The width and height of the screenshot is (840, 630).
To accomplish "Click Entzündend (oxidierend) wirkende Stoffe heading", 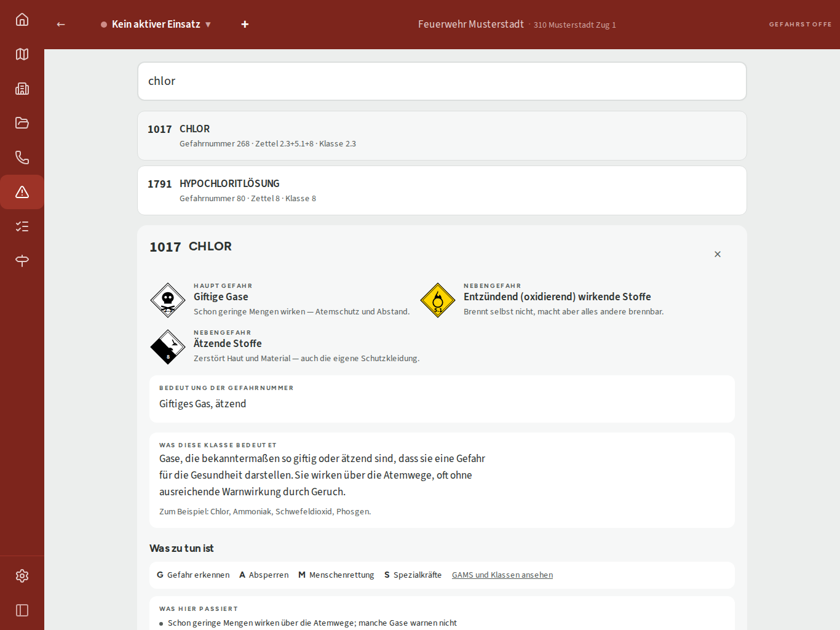I will (x=557, y=297).
